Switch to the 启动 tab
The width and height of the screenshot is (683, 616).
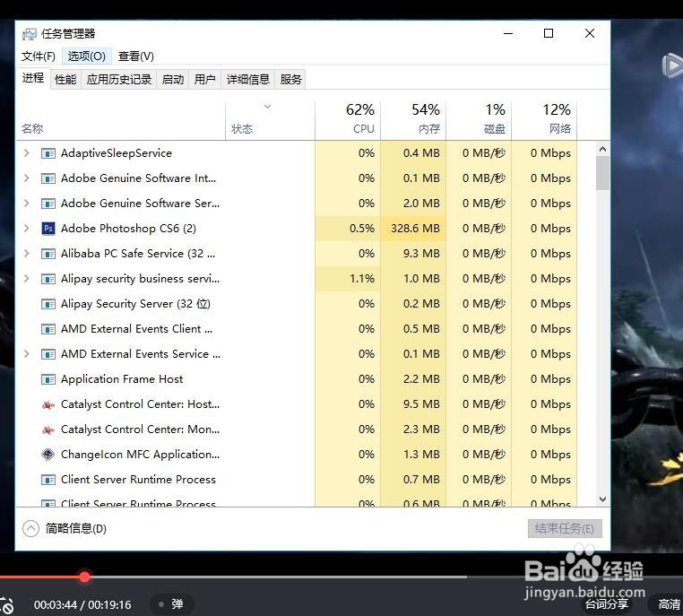(x=172, y=79)
